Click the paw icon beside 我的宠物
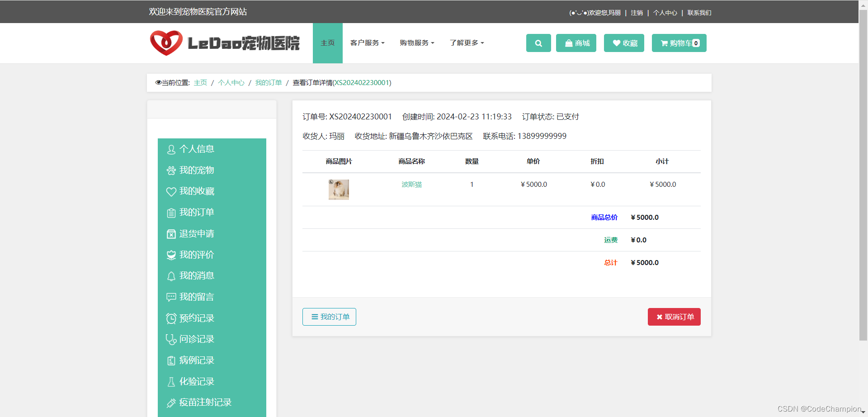868x417 pixels. point(171,171)
